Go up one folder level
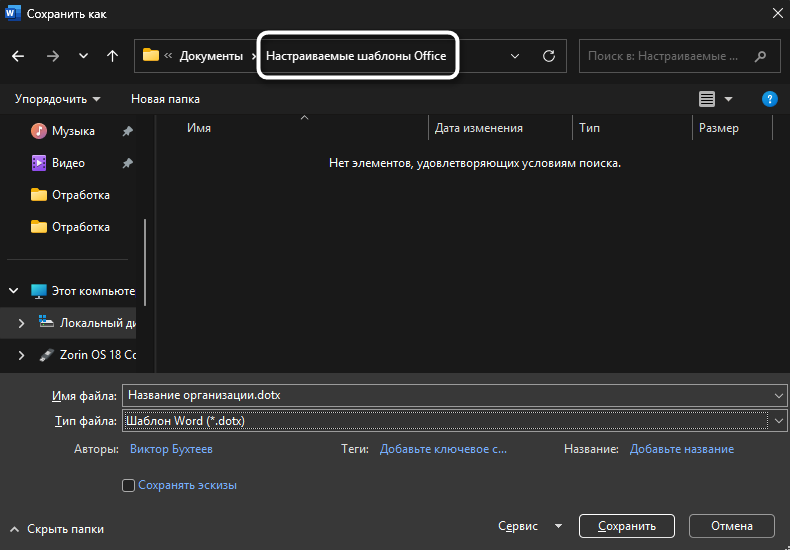This screenshot has height=550, width=790. [x=113, y=56]
